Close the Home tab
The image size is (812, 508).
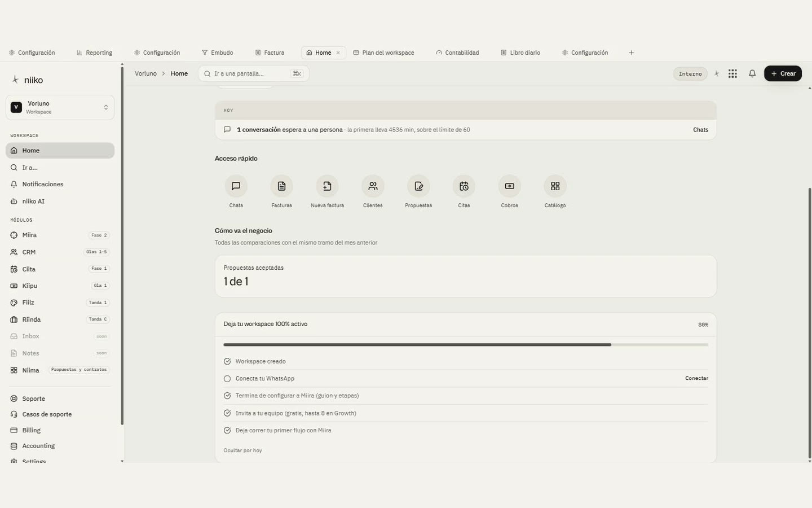pyautogui.click(x=338, y=52)
